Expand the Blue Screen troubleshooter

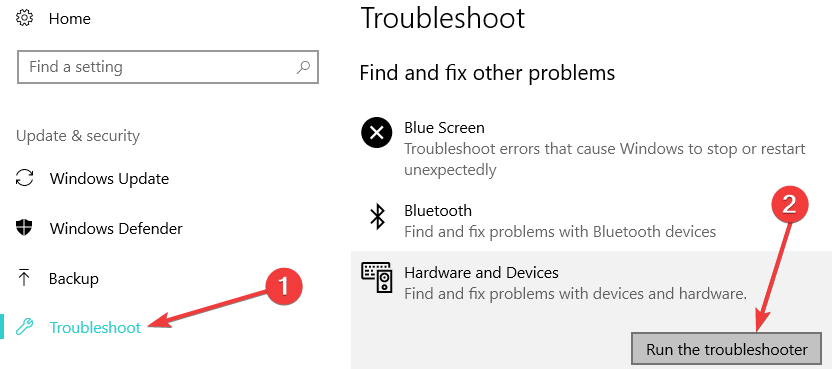tap(591, 148)
